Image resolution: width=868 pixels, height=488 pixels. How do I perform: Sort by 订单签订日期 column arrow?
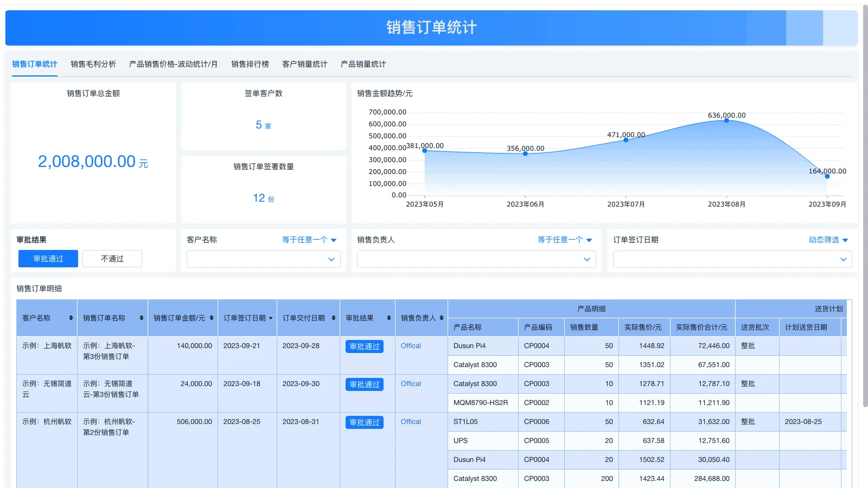pos(270,318)
